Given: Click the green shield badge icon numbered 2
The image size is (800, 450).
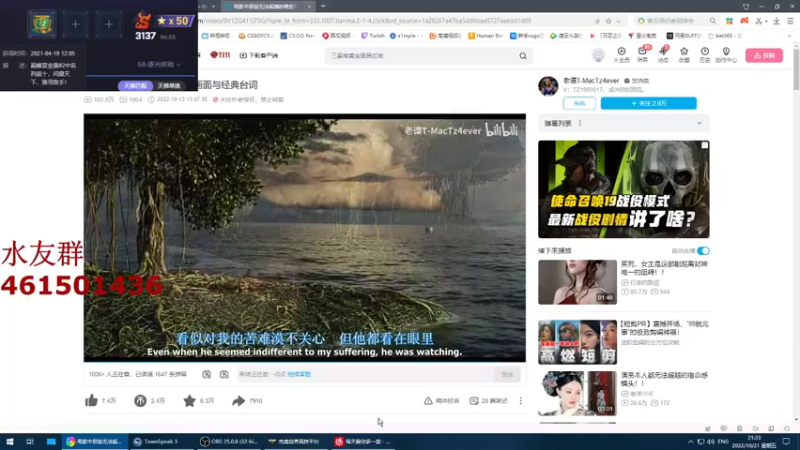Looking at the screenshot, I should [x=42, y=23].
